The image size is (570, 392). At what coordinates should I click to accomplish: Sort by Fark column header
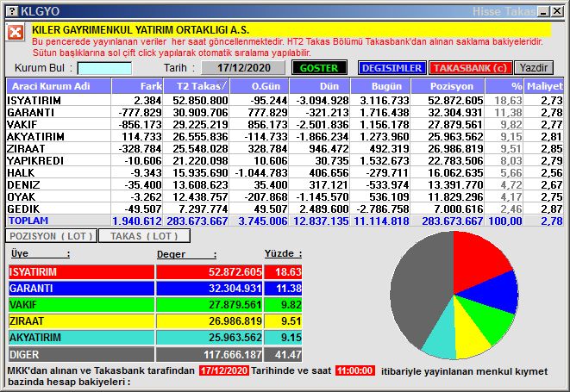[137, 86]
